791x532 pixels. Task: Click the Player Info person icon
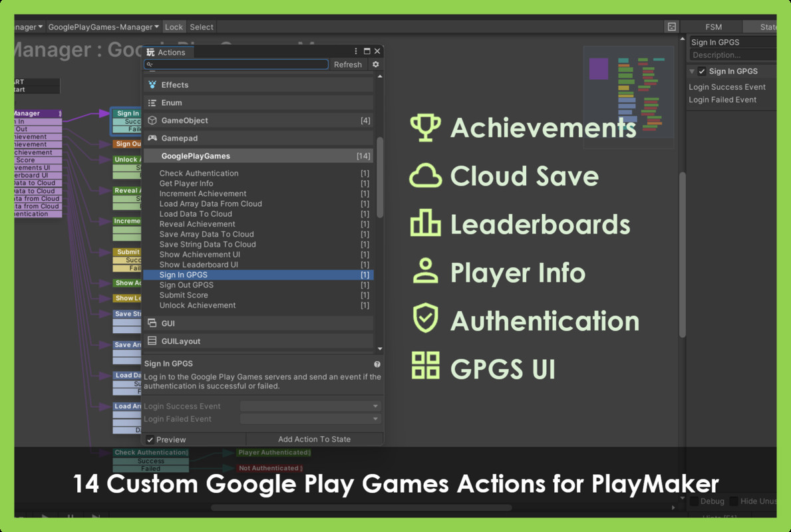pyautogui.click(x=426, y=271)
